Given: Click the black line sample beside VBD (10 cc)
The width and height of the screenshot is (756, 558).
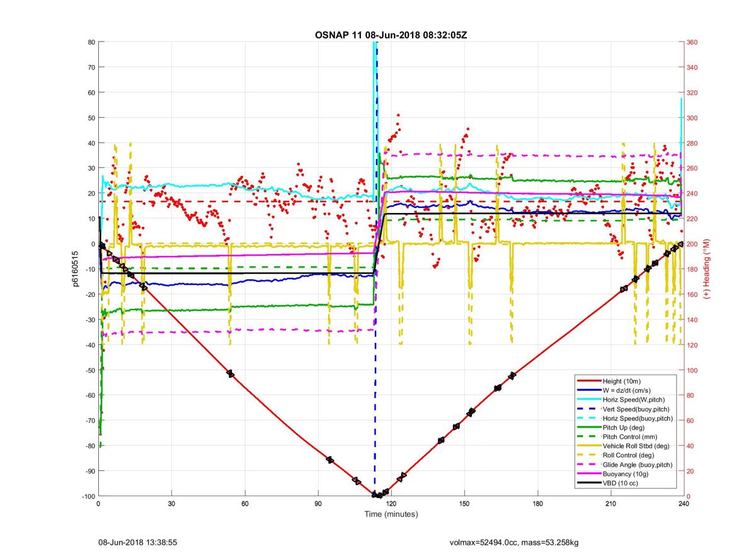Looking at the screenshot, I should click(588, 483).
